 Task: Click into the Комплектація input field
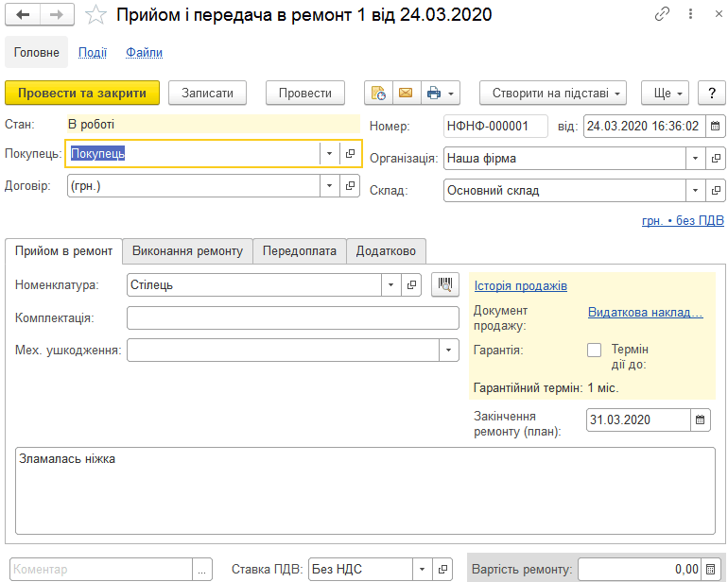click(293, 317)
